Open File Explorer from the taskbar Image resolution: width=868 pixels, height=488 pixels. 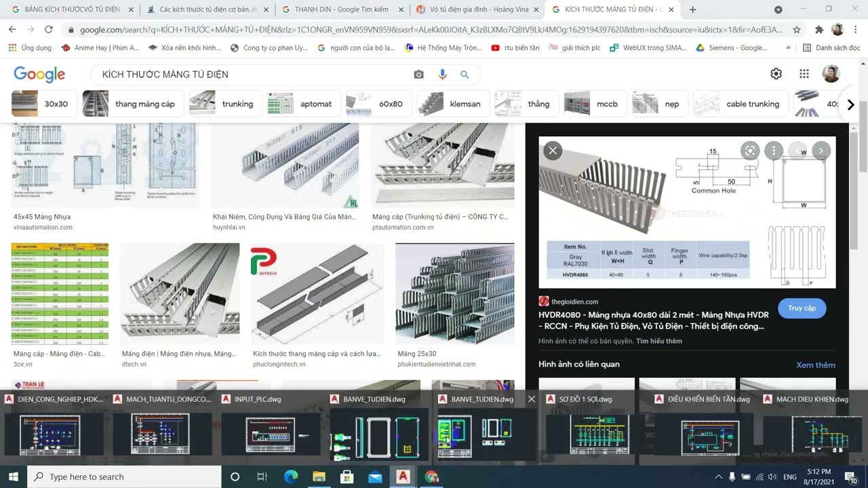tap(319, 476)
